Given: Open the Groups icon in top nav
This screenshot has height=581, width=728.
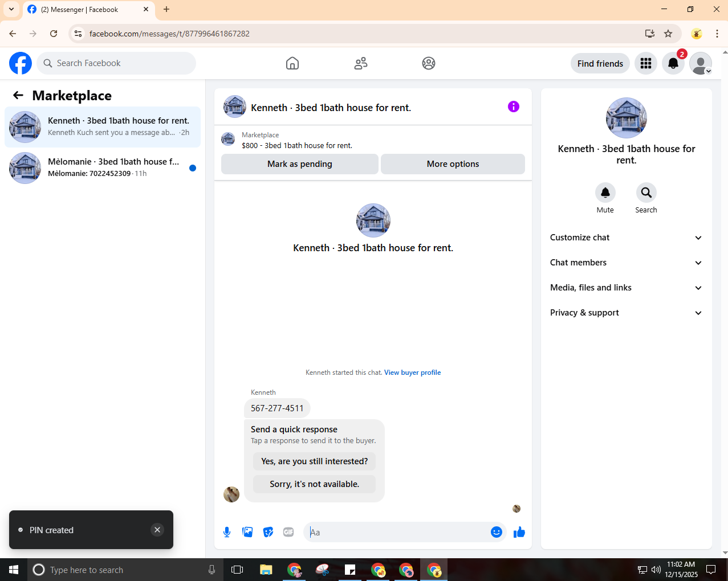Looking at the screenshot, I should (429, 63).
